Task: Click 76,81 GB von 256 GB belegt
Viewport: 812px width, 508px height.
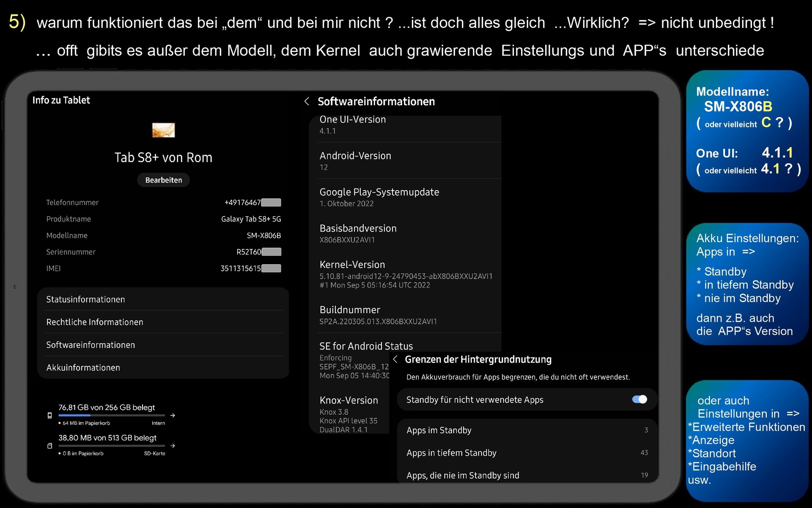Action: (107, 407)
